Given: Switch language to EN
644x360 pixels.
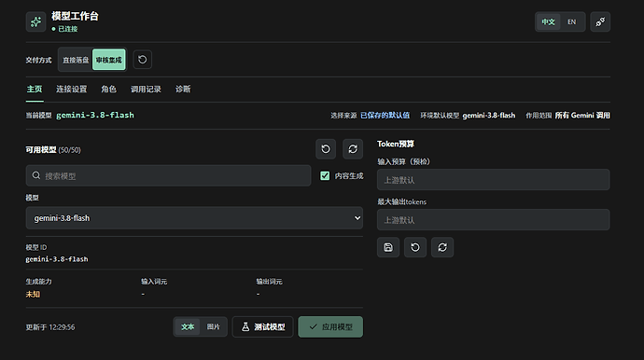Looking at the screenshot, I should [572, 21].
